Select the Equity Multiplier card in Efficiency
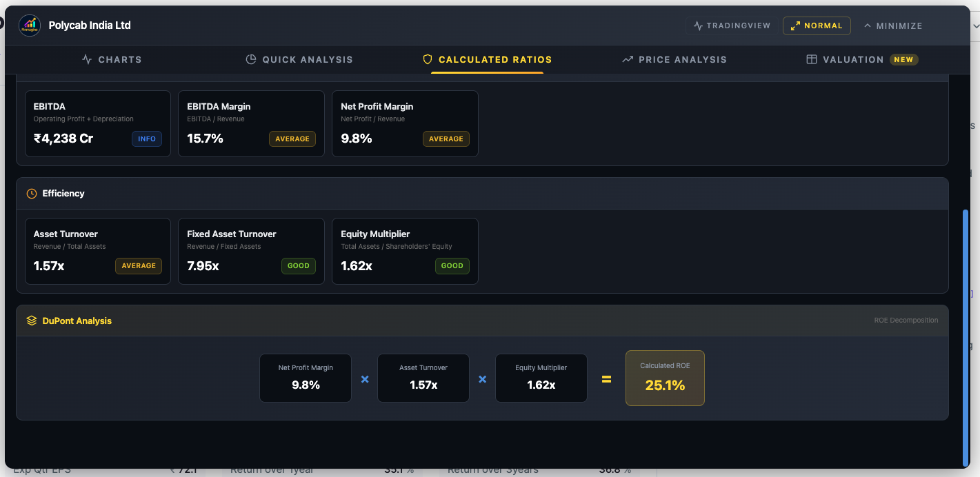Viewport: 980px width, 477px height. coord(405,251)
